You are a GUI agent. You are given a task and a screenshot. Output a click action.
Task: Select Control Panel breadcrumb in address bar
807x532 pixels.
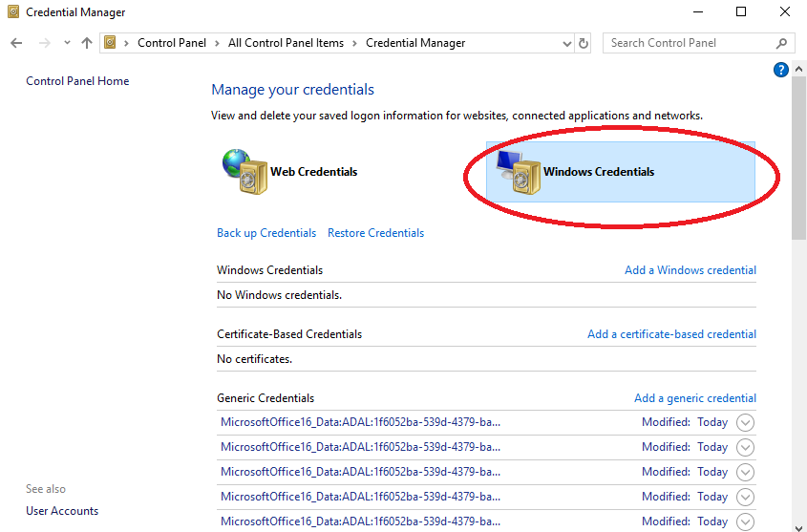tap(171, 43)
